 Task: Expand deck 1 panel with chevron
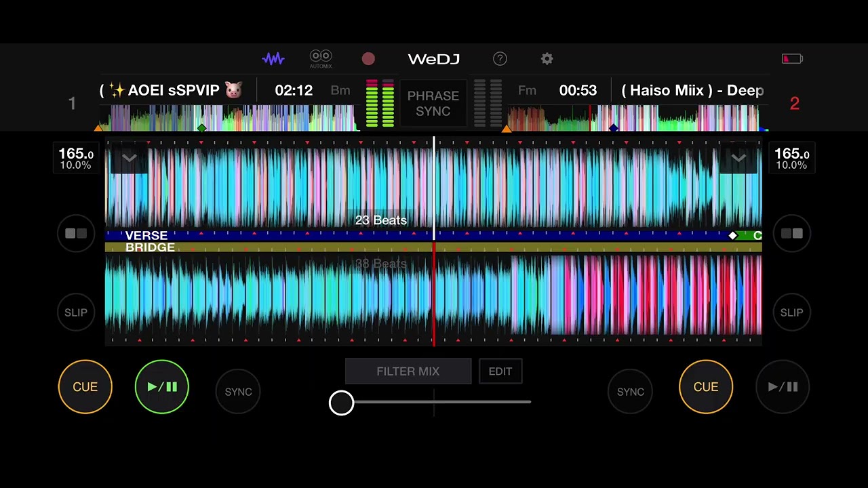(129, 159)
